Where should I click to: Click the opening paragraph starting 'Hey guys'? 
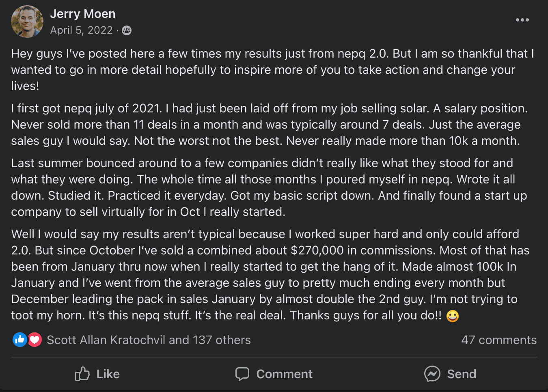point(272,70)
